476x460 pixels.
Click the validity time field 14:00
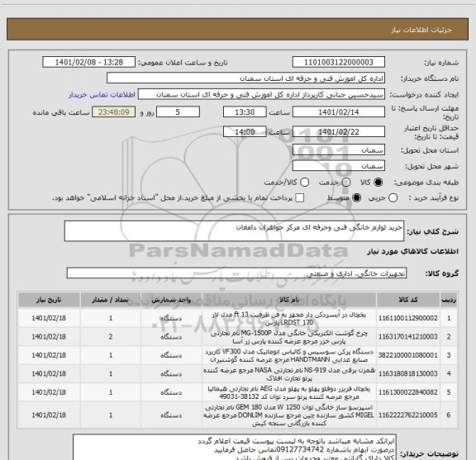[x=245, y=131]
